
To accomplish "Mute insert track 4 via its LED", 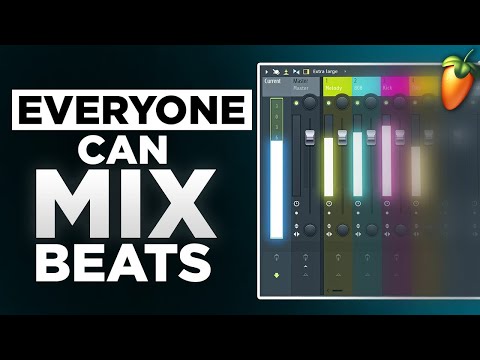I will tap(415, 103).
